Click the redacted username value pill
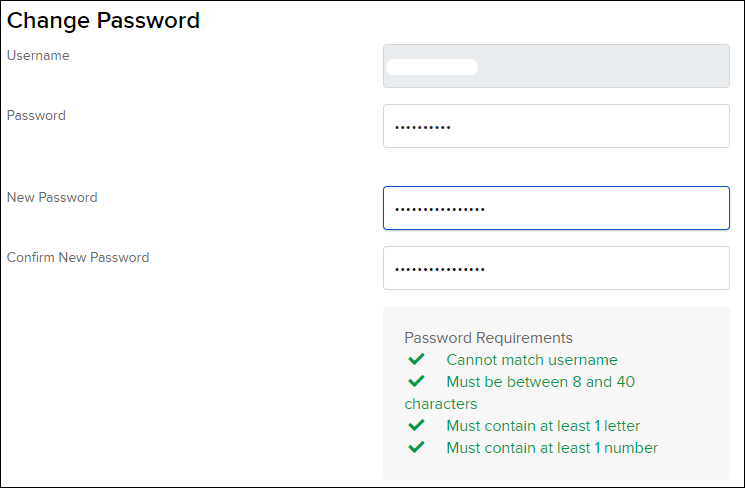 click(432, 67)
